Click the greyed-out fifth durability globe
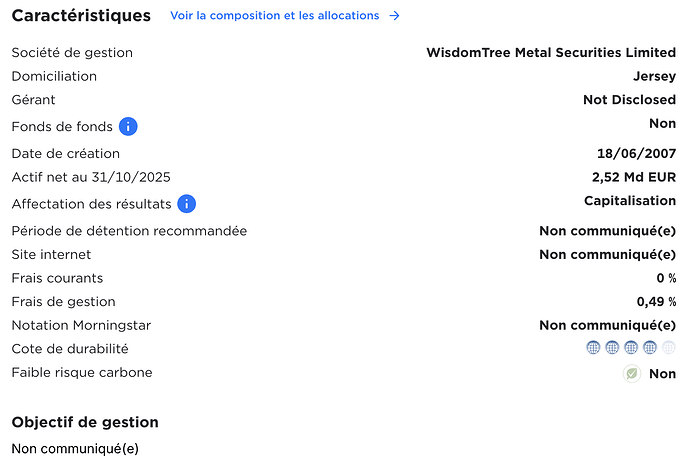The height and width of the screenshot is (465, 690). pos(669,348)
